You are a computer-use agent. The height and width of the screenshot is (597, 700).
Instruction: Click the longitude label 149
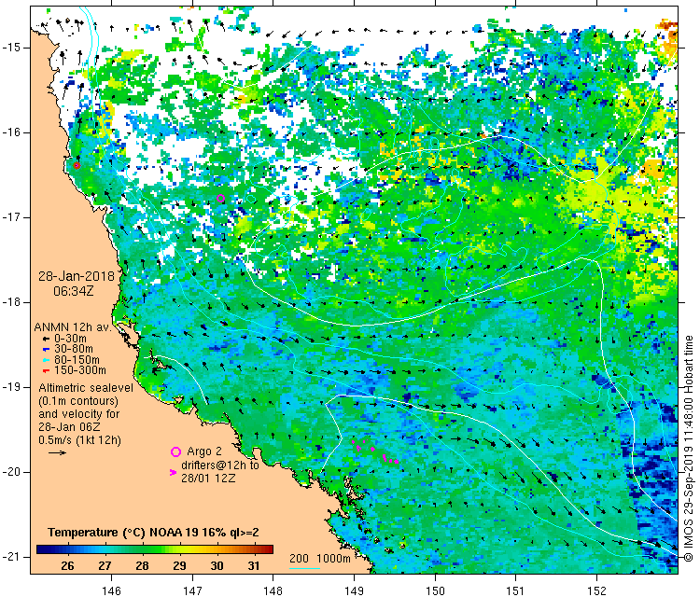coord(354,590)
